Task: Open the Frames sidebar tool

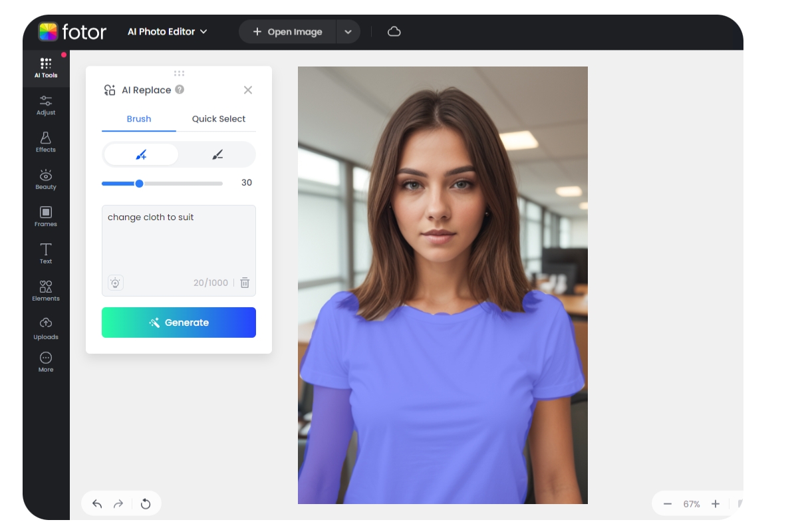Action: (46, 217)
